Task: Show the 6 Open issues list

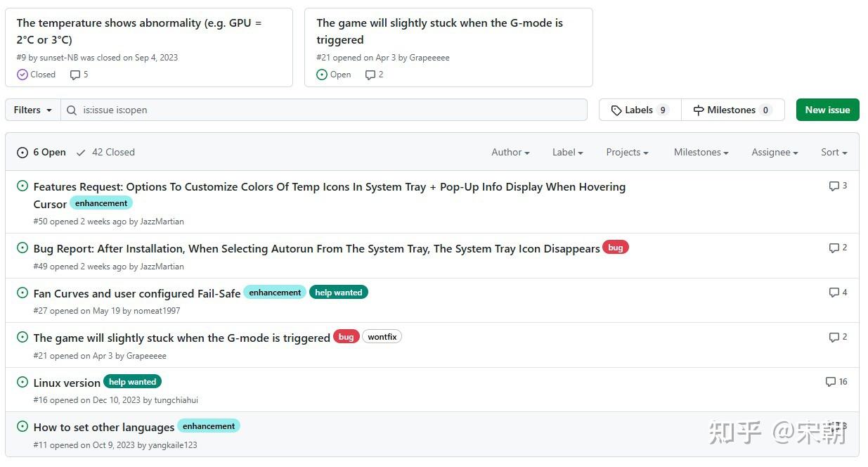Action: pos(41,152)
